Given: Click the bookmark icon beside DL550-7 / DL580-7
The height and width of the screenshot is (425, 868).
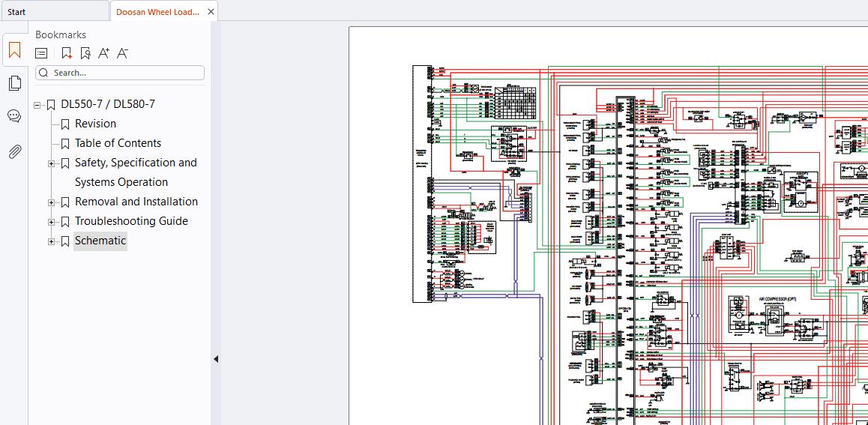Looking at the screenshot, I should [x=51, y=105].
